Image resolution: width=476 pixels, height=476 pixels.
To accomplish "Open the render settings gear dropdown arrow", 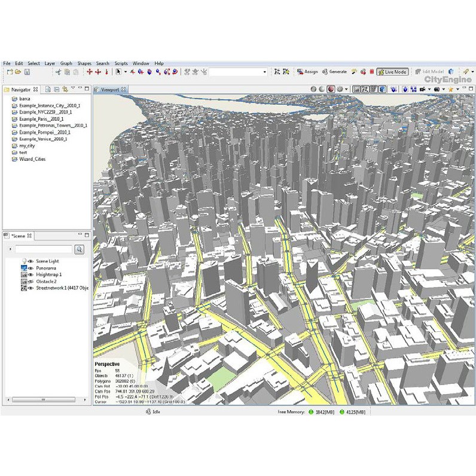I will pyautogui.click(x=346, y=89).
